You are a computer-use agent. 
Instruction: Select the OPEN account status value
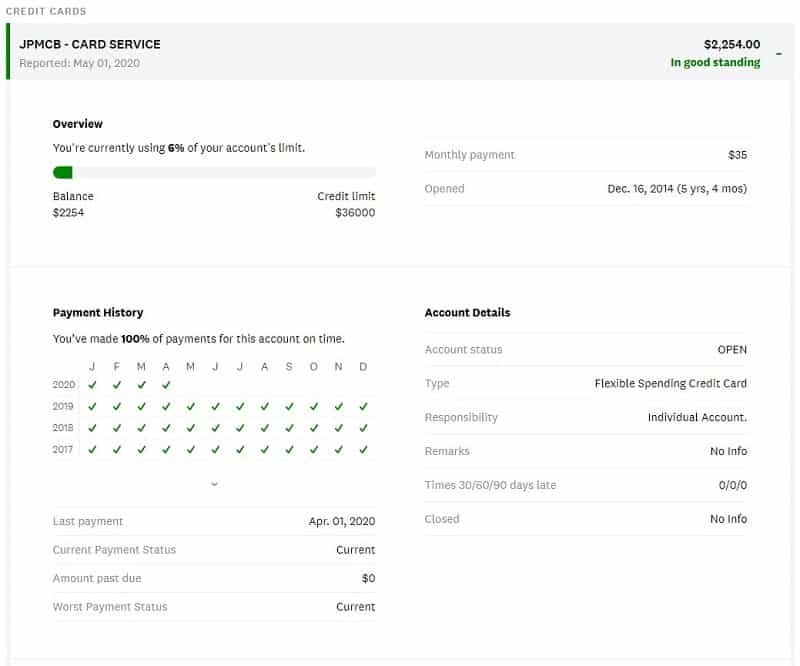731,349
